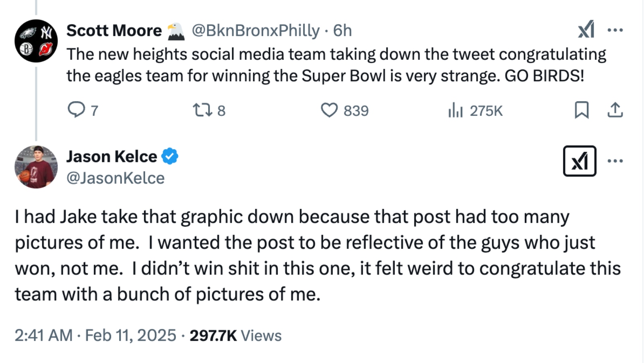The image size is (644, 363).
Task: Click Jason Kelce's blue verified badge
Action: click(169, 156)
